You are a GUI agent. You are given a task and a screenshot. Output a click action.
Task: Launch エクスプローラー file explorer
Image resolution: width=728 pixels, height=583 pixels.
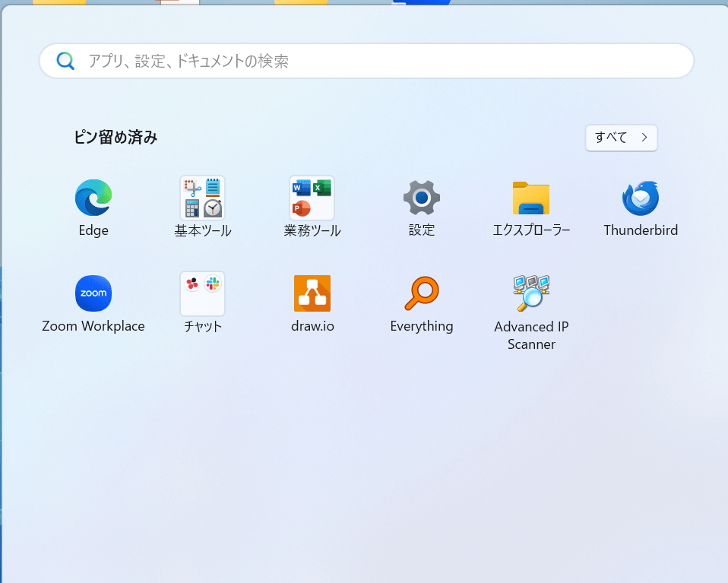click(531, 208)
